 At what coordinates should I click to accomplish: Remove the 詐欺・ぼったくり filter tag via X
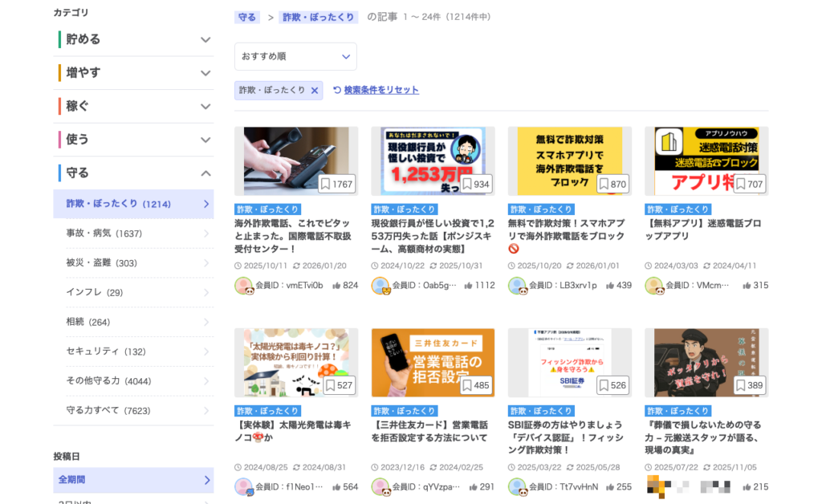click(x=315, y=91)
